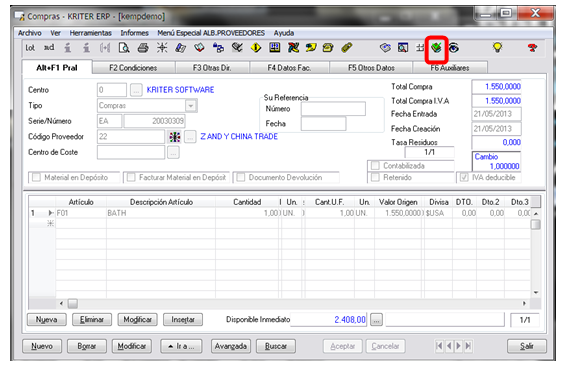This screenshot has height=368, width=561.
Task: Click the yellow note toolbar icon
Action: 311,48
